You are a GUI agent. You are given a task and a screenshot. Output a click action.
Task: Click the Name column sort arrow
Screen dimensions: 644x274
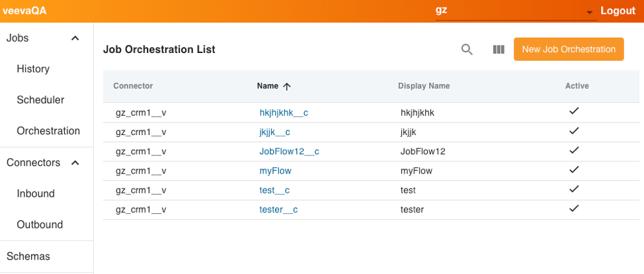287,86
